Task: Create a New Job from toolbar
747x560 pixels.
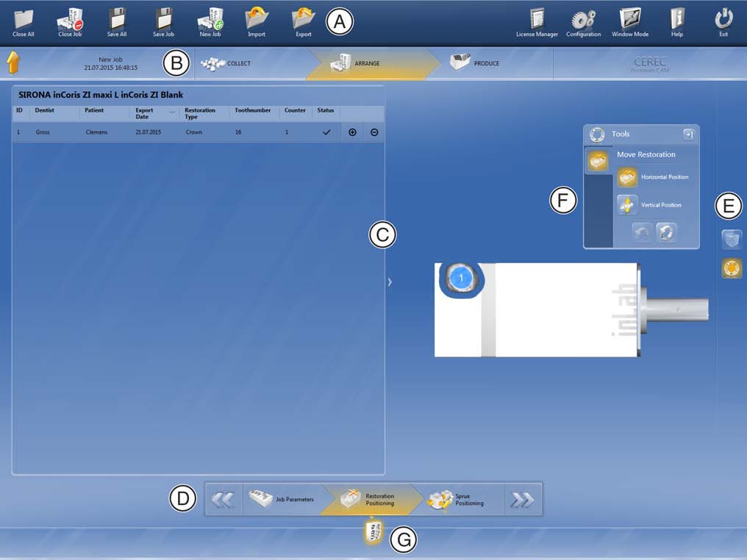Action: pyautogui.click(x=210, y=22)
